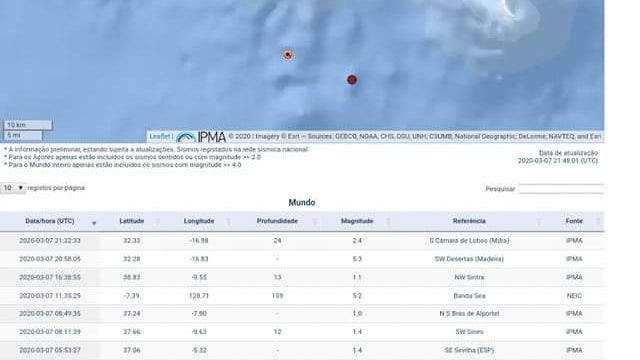
Task: Click the magnitude 5.2 cell
Action: 357,296
